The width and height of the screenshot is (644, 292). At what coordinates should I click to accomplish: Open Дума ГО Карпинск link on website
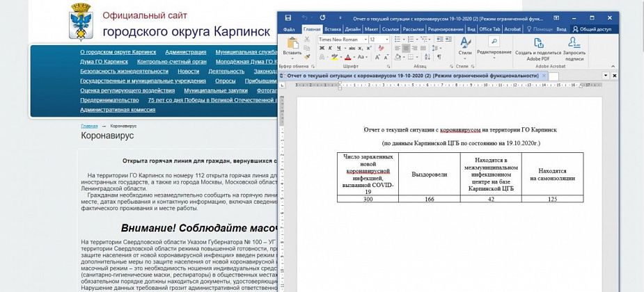click(x=104, y=61)
